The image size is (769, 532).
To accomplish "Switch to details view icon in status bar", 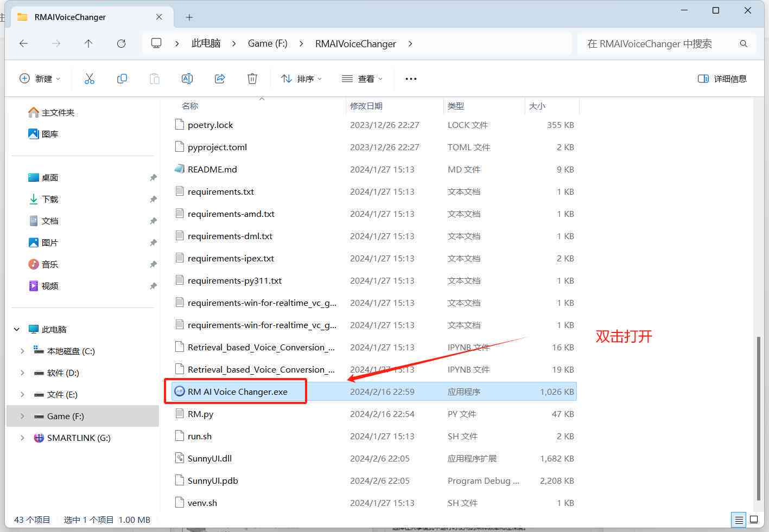I will 739,520.
